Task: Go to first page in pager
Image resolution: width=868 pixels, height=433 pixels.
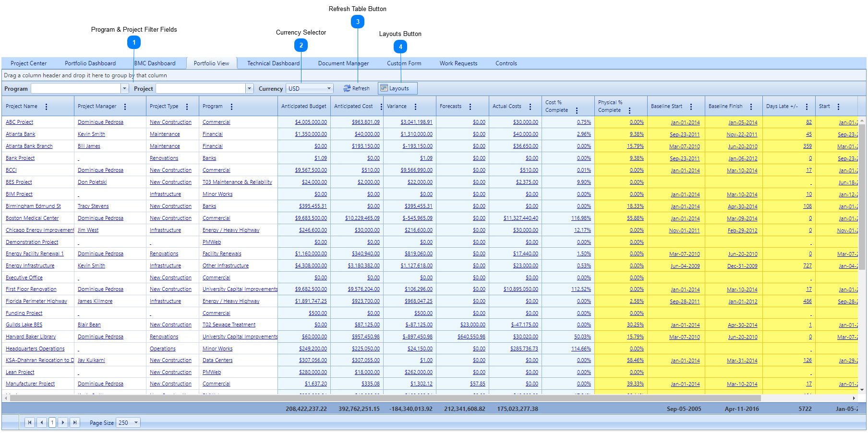Action: tap(30, 422)
